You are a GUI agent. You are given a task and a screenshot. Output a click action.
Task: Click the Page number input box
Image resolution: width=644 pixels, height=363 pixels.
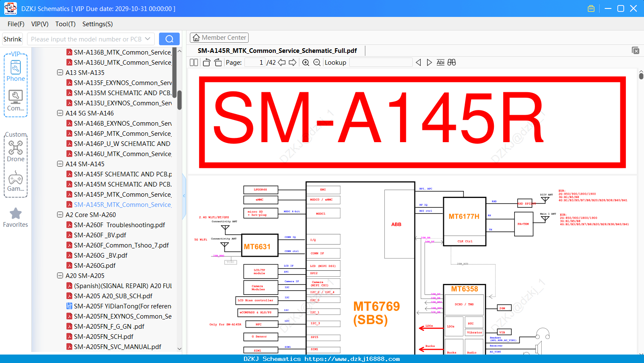point(255,63)
